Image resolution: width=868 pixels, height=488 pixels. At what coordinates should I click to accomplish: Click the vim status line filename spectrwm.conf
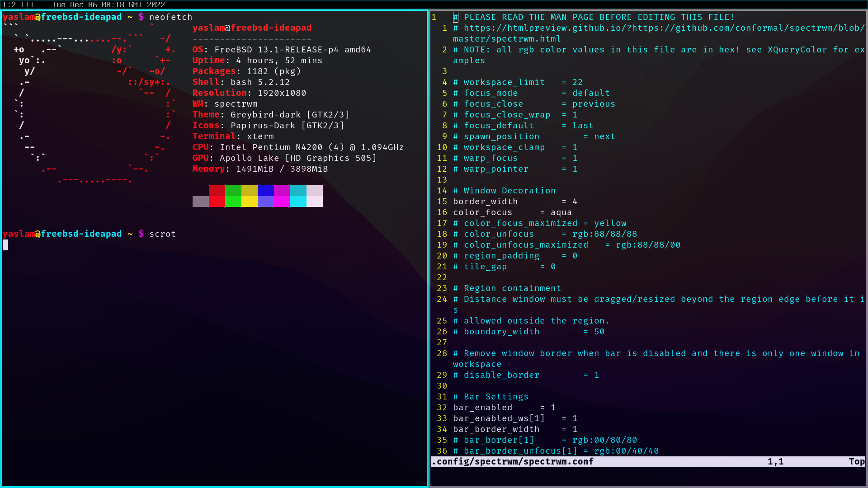[513, 461]
